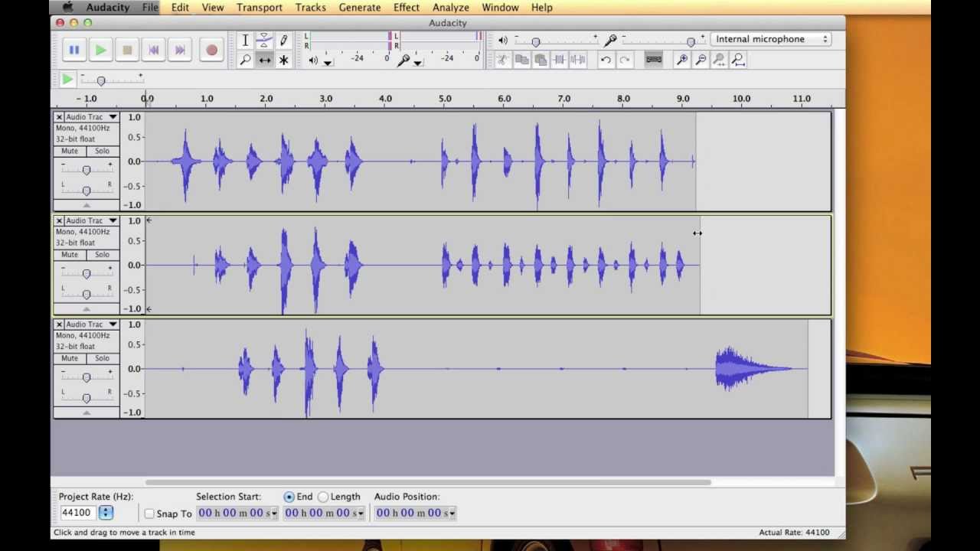
Task: Click Project Rate 44100 dropdown arrow
Action: (106, 513)
